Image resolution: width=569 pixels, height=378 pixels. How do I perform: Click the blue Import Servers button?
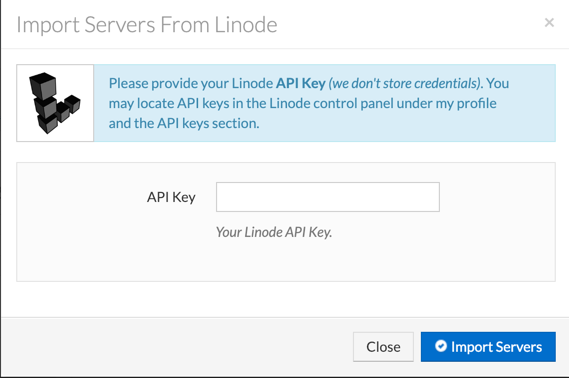[488, 347]
